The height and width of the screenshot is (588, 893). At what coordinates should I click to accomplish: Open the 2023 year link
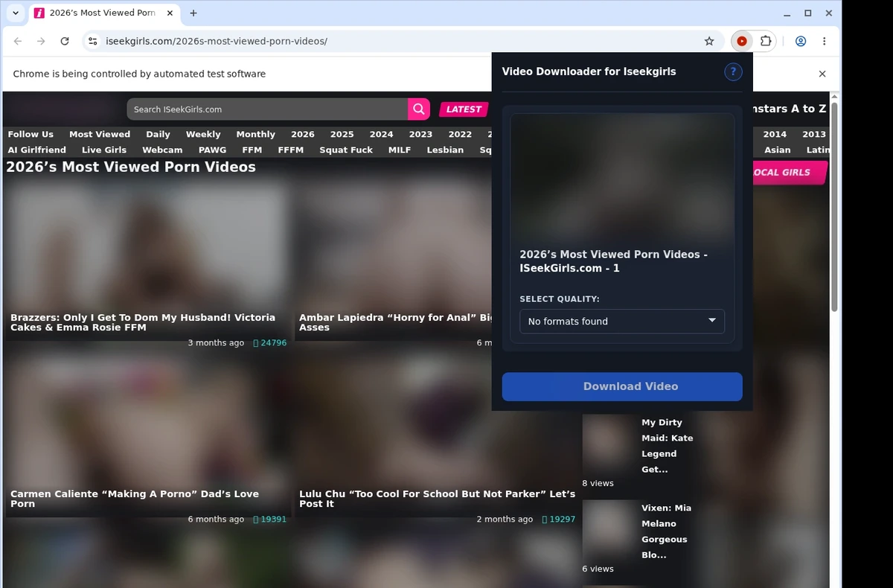[420, 134]
